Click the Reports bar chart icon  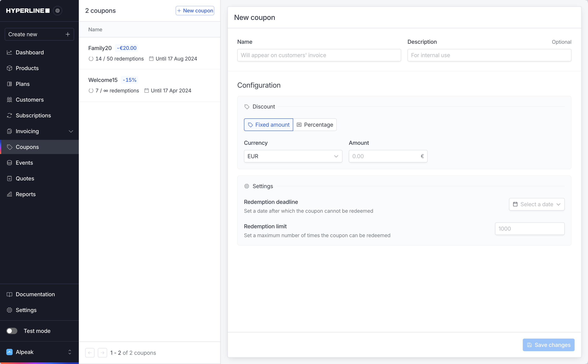point(9,194)
